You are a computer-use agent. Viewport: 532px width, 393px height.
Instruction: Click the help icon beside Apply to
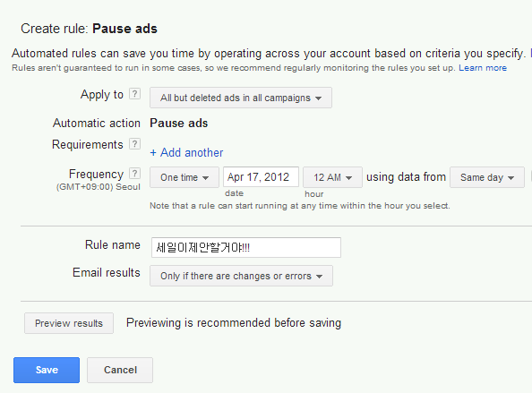point(134,94)
